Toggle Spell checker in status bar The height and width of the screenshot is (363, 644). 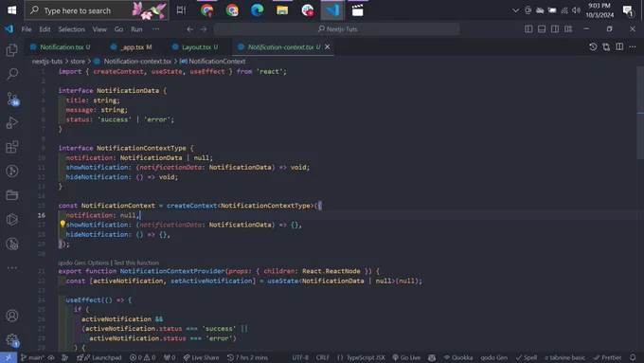point(527,357)
